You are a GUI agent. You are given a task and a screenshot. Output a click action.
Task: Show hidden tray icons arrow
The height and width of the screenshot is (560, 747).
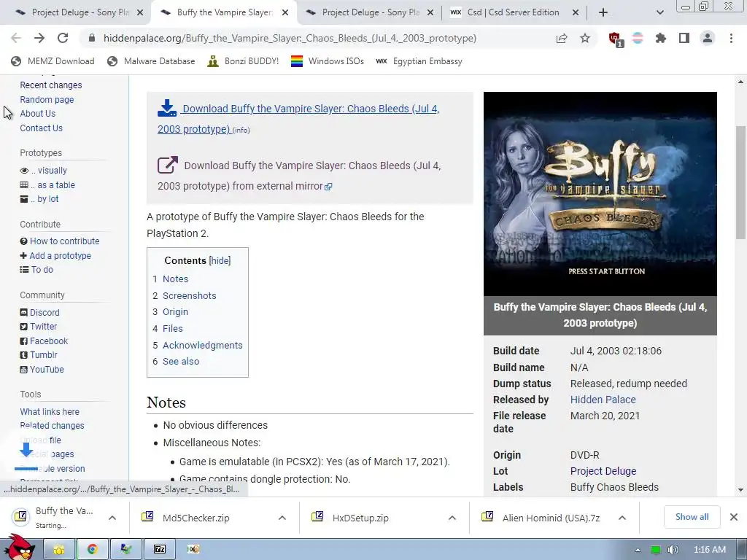pyautogui.click(x=638, y=550)
